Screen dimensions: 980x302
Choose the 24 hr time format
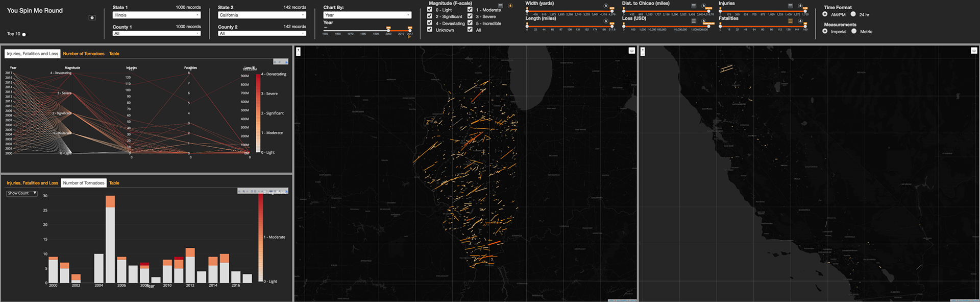point(853,14)
